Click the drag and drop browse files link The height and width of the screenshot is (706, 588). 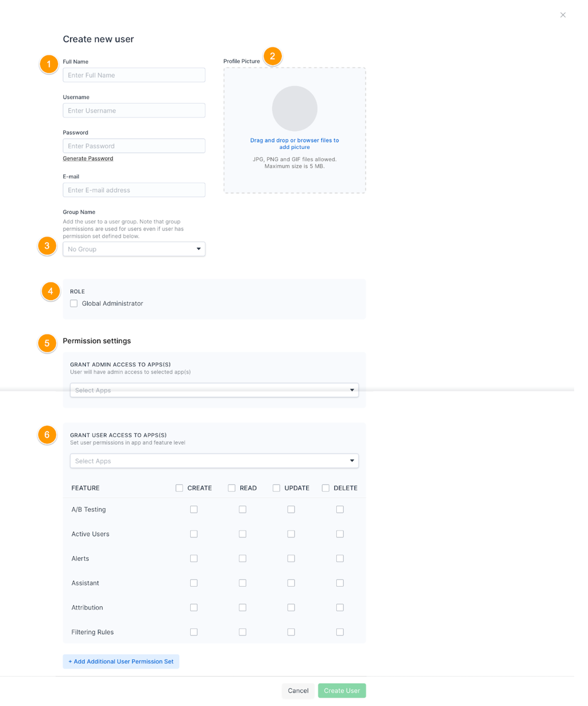295,144
